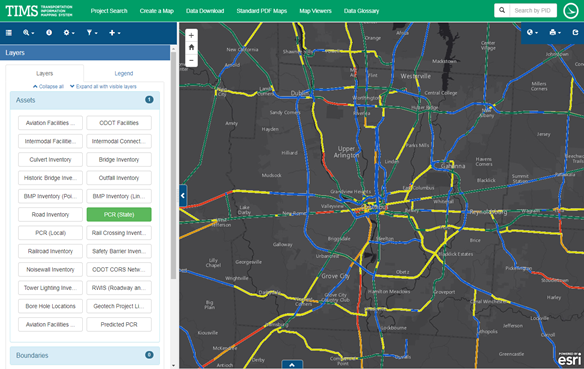Open the print map dropdown

[x=555, y=32]
